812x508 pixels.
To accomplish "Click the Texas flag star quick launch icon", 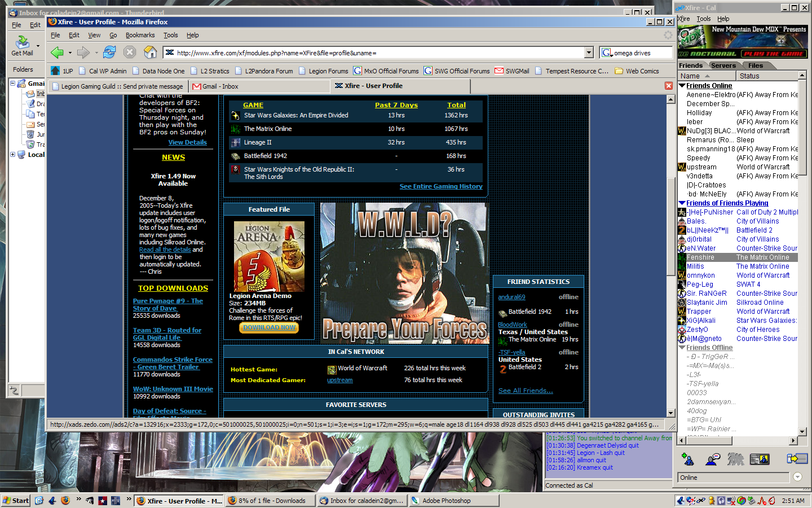I will (103, 500).
